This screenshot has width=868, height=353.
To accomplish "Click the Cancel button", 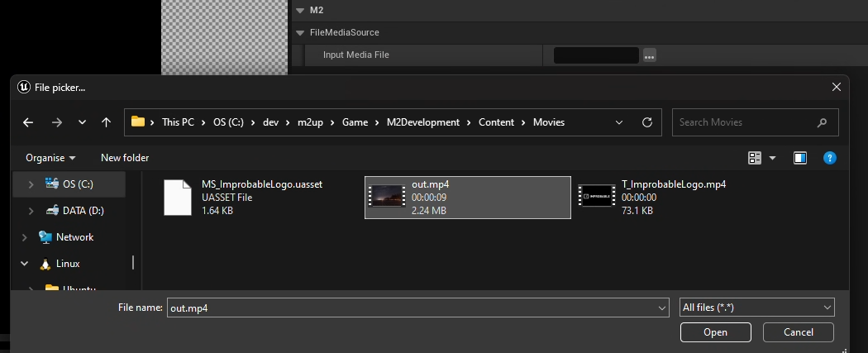I will click(798, 332).
